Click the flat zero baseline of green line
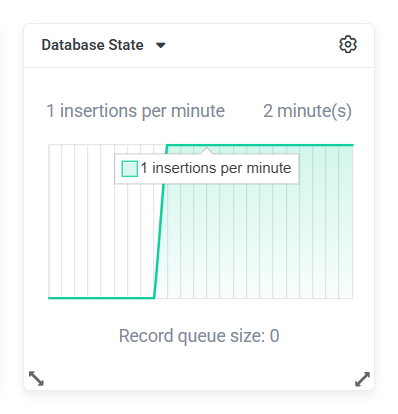Image resolution: width=398 pixels, height=414 pixels. pyautogui.click(x=101, y=298)
